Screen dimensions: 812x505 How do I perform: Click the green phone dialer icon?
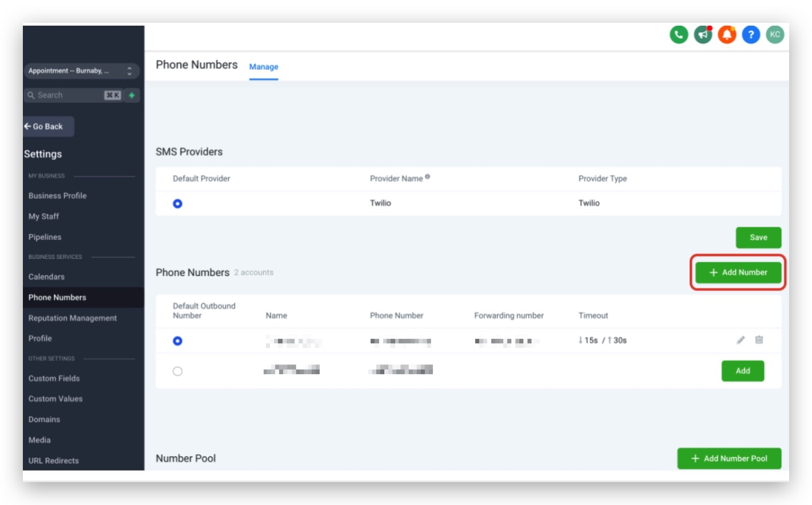pos(679,35)
